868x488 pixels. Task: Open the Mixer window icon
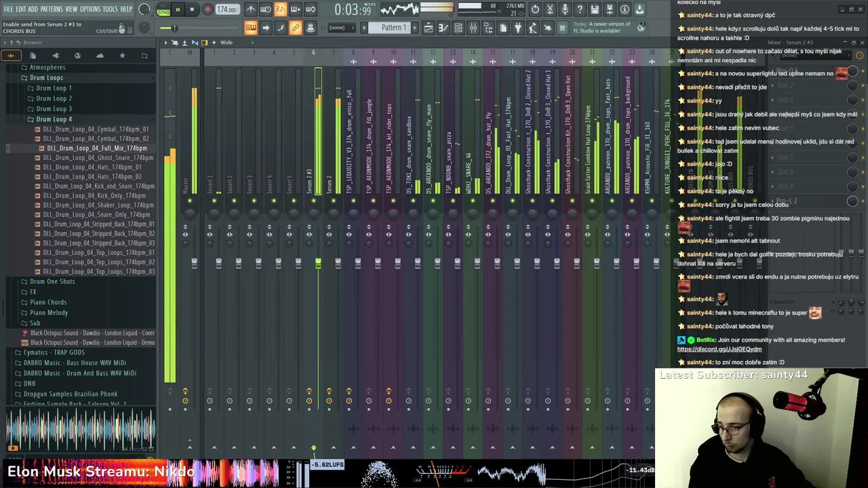[x=473, y=28]
